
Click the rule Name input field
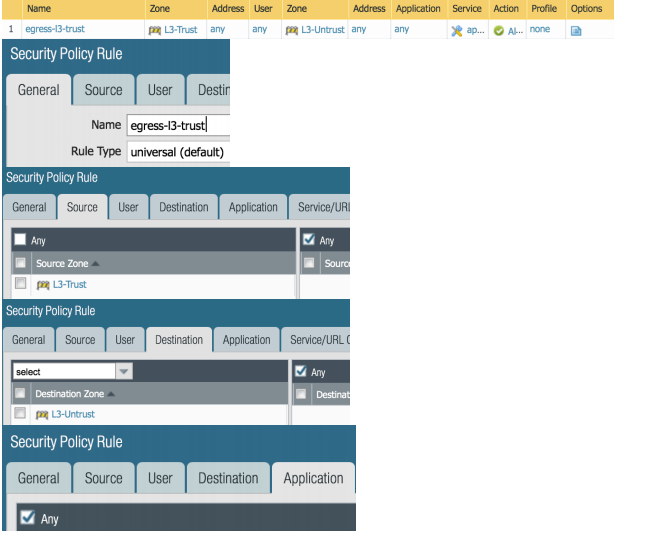tap(179, 125)
